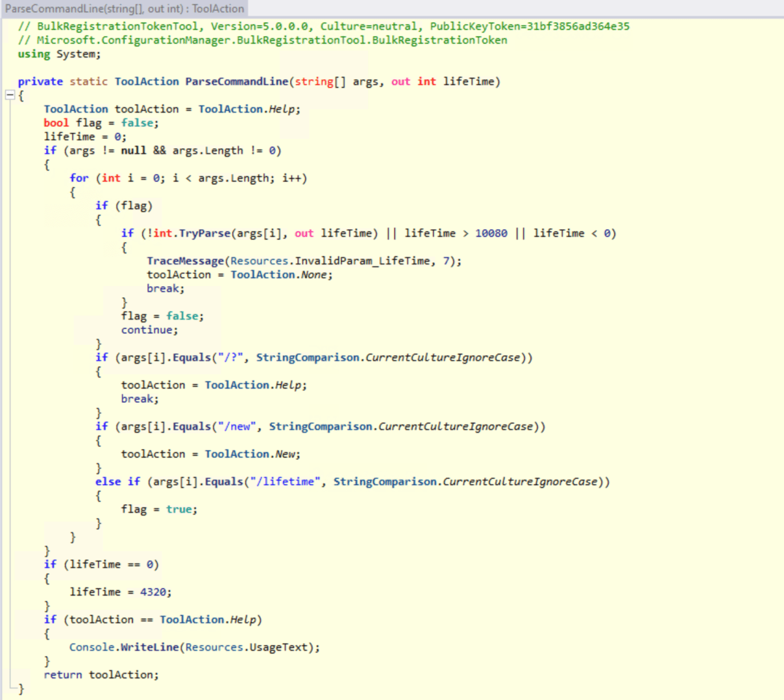Click the "/new" string literal

pyautogui.click(x=239, y=426)
